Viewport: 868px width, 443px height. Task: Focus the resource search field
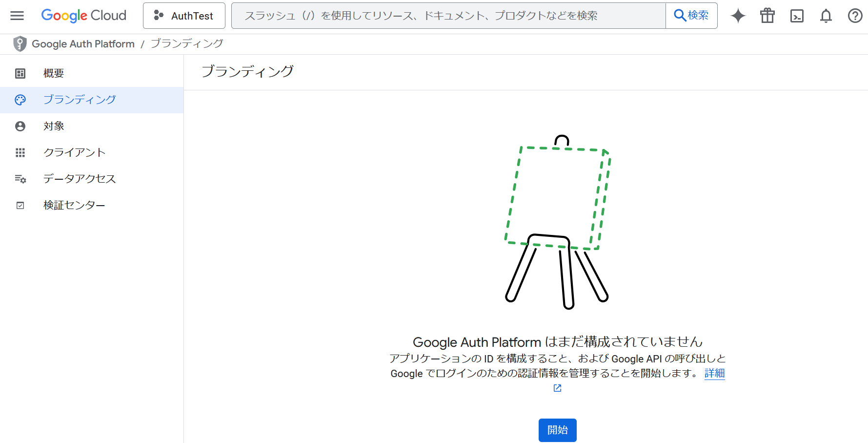coord(448,16)
